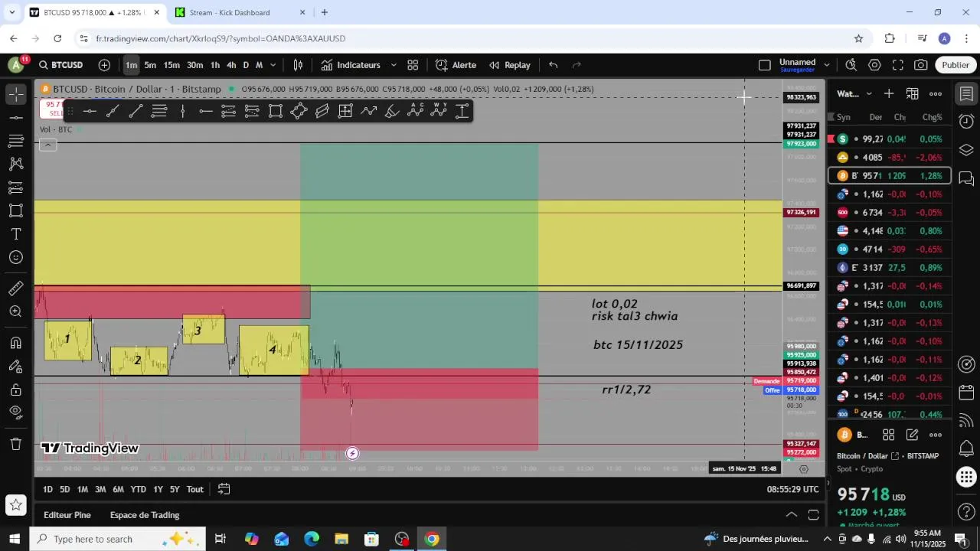Open the watchlist more options menu

[x=936, y=94]
